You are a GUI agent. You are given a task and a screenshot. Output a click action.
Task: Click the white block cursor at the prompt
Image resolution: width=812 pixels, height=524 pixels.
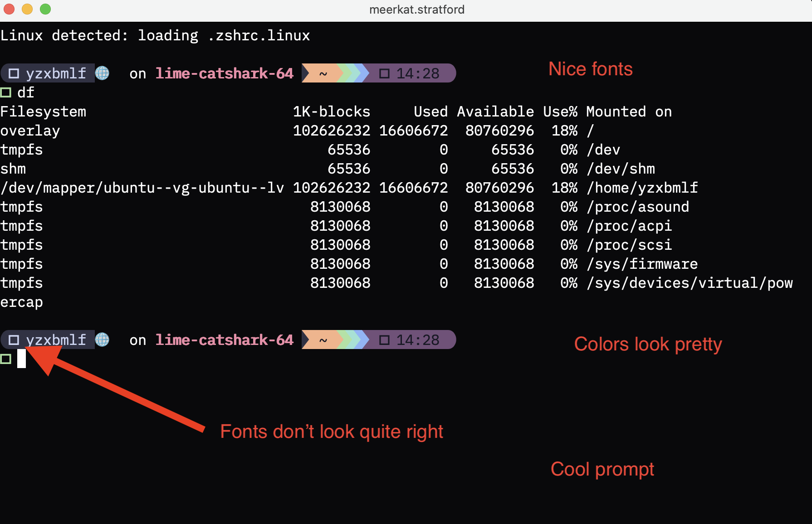click(21, 359)
